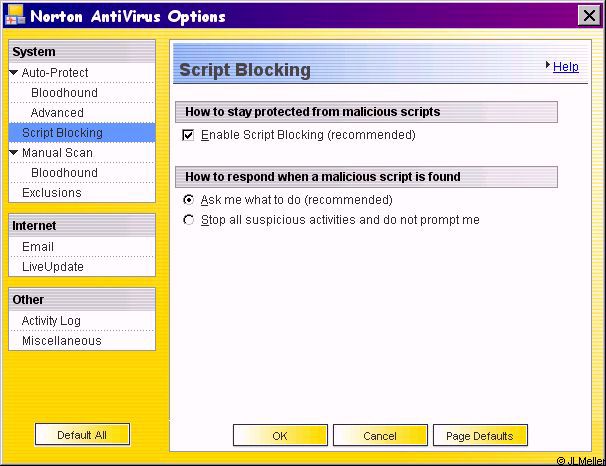
Task: Click the System section header
Action: (x=82, y=52)
